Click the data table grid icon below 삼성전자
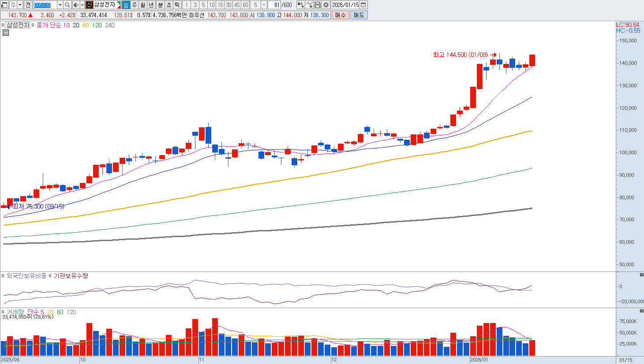 6,33
